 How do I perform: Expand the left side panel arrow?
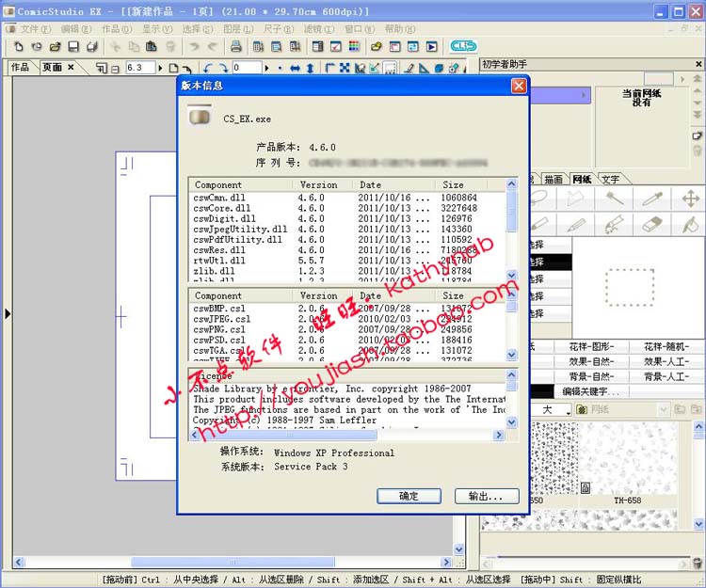pos(8,313)
